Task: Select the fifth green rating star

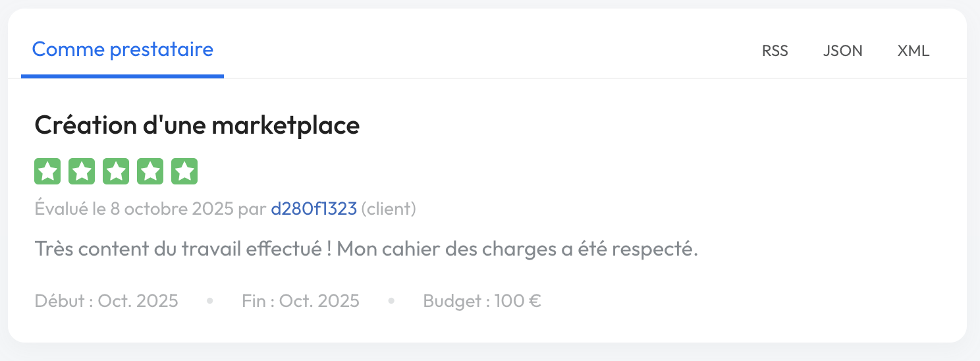Action: coord(184,172)
